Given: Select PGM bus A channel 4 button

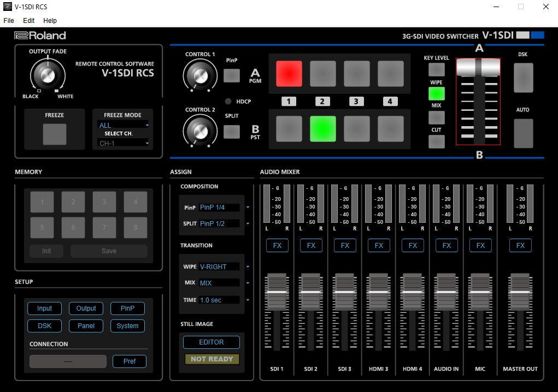Looking at the screenshot, I should point(390,74).
